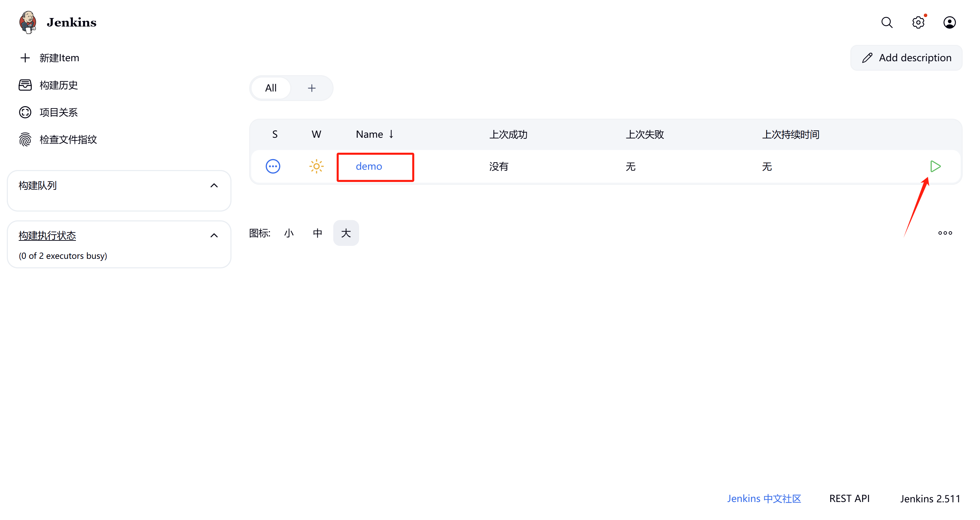Viewport: 980px width, 520px height.
Task: Switch to the All view tab
Action: (x=271, y=88)
